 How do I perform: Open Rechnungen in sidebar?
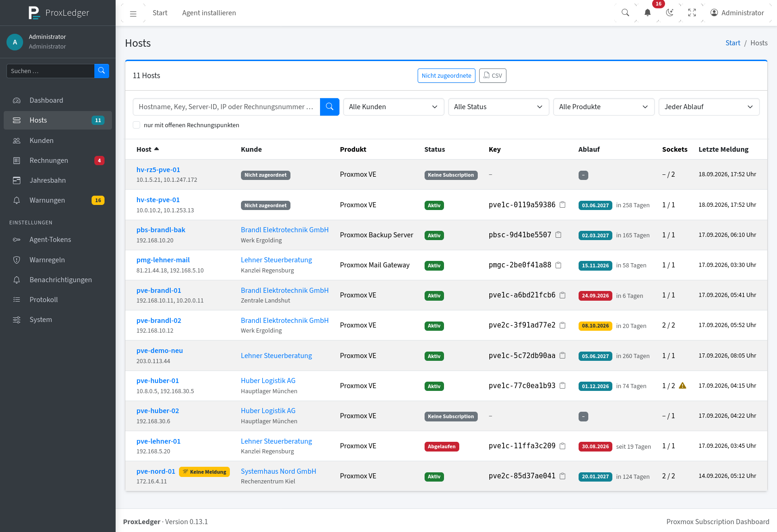point(58,161)
